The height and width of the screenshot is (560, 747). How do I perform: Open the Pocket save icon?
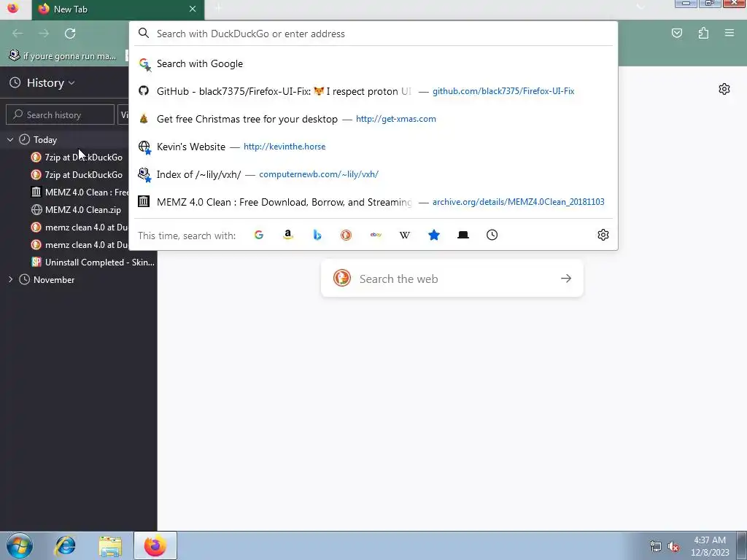point(677,33)
